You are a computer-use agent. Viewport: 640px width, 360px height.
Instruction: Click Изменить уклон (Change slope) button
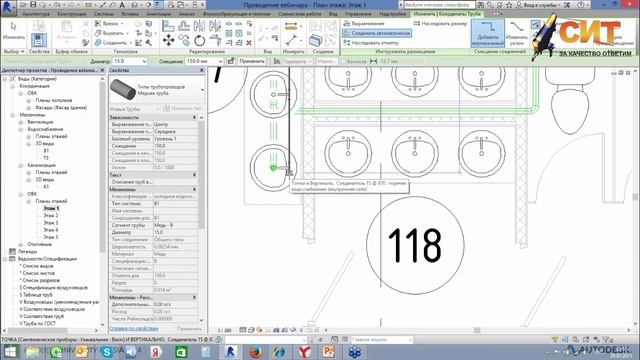(x=517, y=33)
